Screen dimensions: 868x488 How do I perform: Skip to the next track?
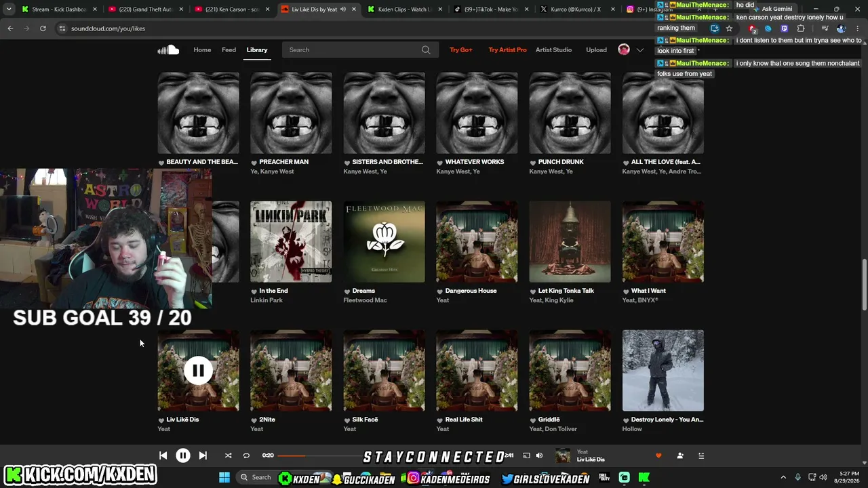point(203,456)
